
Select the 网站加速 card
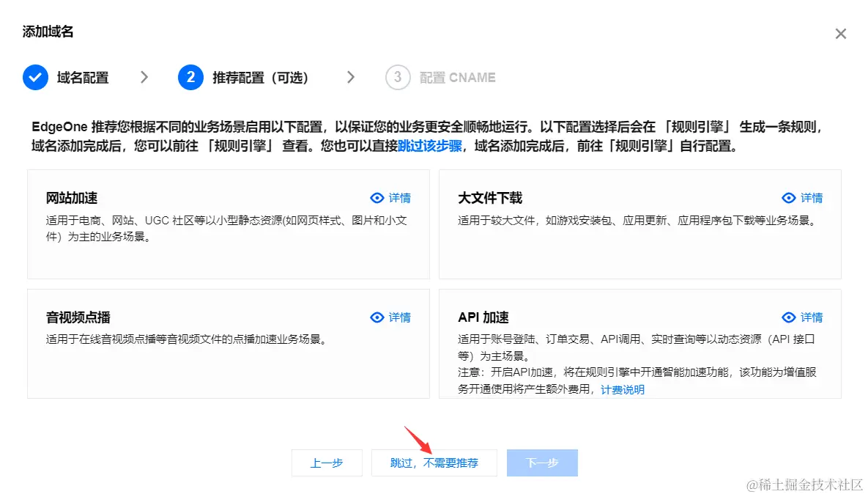tap(228, 224)
